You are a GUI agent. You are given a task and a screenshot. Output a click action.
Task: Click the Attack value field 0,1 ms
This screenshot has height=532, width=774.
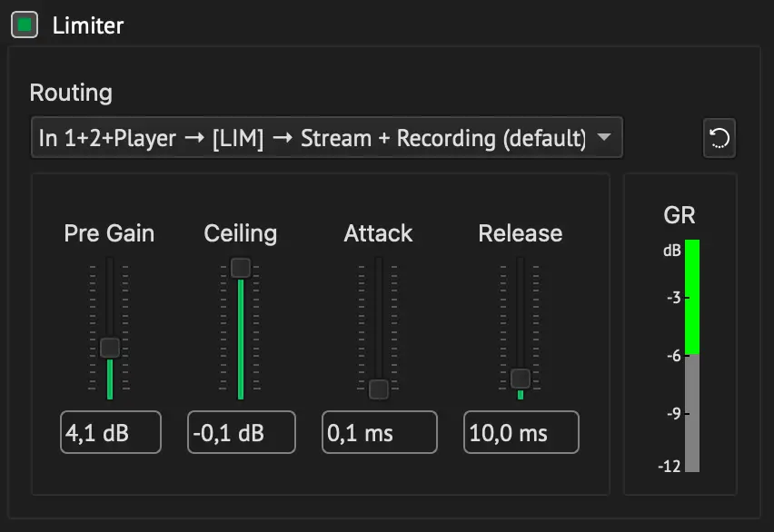tap(380, 432)
